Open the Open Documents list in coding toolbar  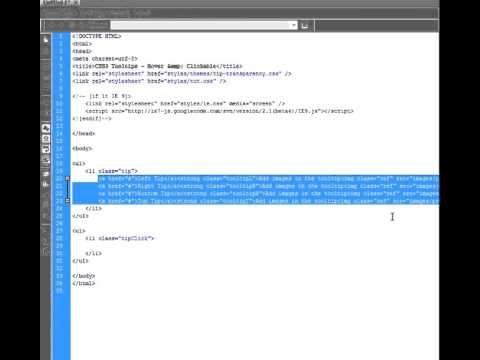46,40
